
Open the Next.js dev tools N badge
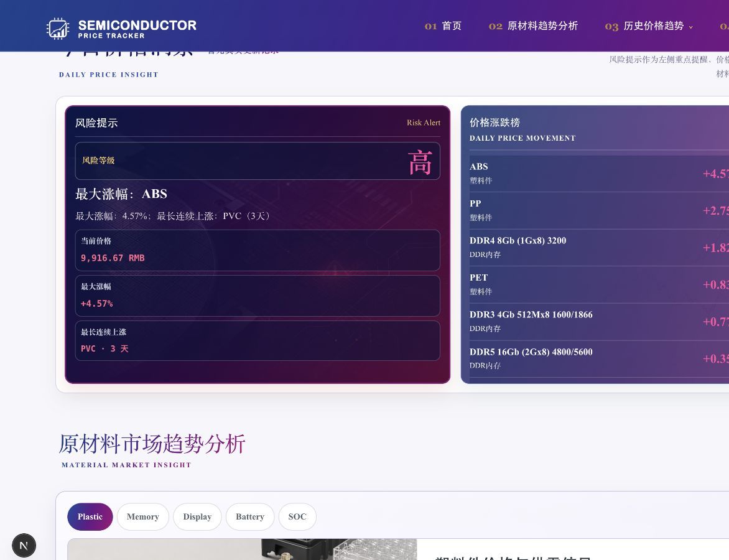point(24,545)
